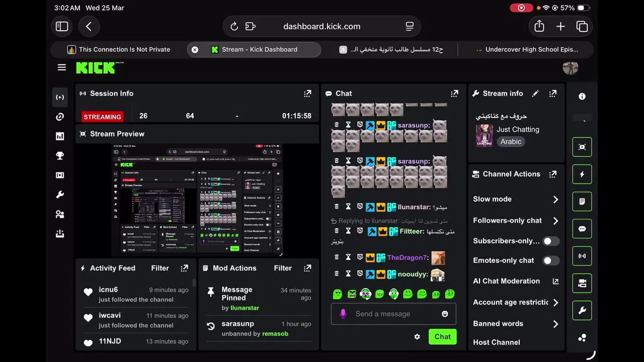Click the dashboard.kick.com address bar

pos(322,27)
